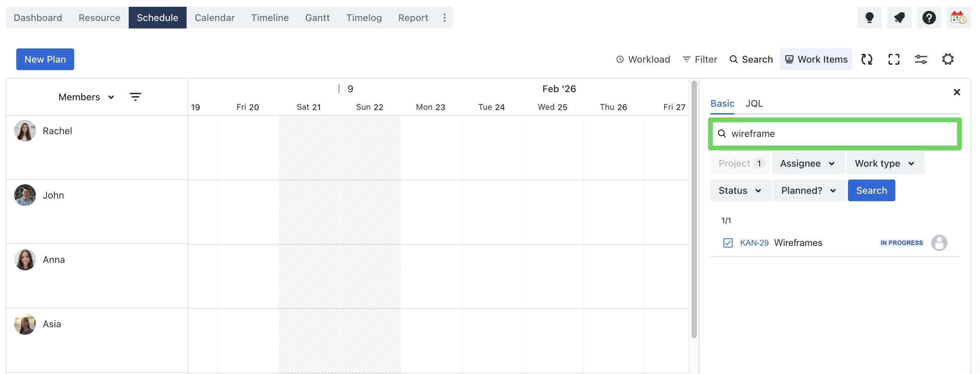980x374 pixels.
Task: Click the help question mark icon
Action: [x=929, y=18]
